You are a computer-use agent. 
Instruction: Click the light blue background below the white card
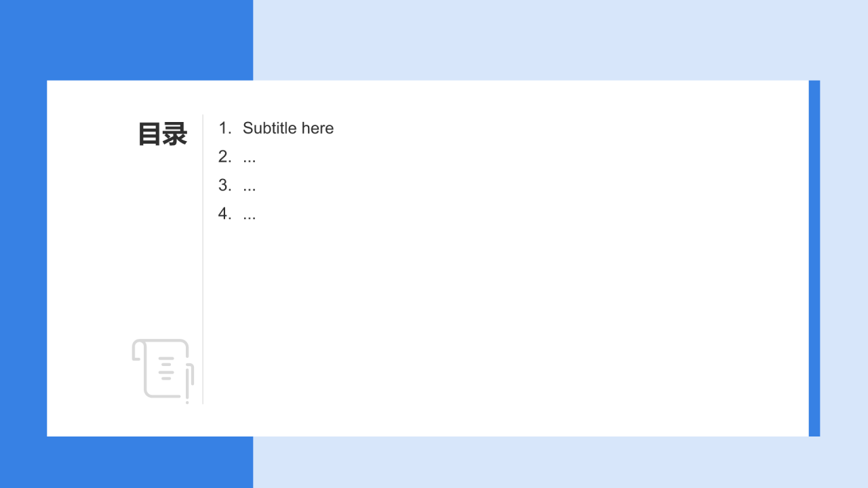point(560,462)
